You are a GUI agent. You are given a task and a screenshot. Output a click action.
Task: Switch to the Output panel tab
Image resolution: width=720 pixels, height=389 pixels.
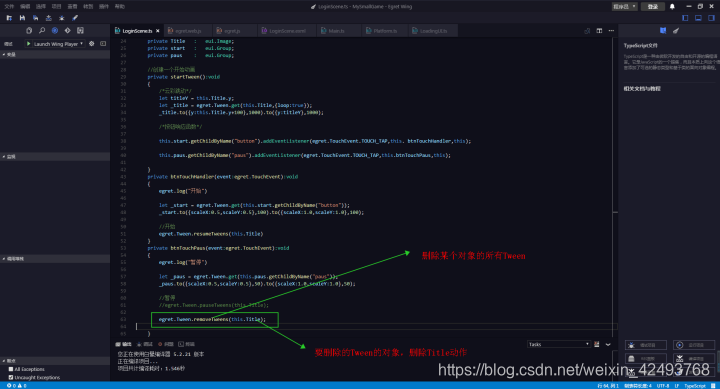pyautogui.click(x=124, y=344)
